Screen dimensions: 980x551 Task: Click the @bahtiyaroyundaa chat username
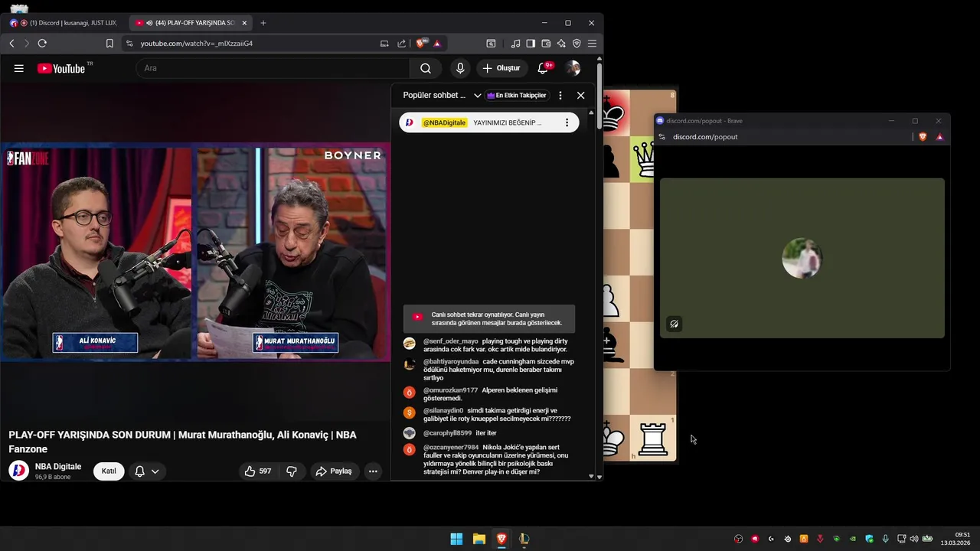(451, 361)
